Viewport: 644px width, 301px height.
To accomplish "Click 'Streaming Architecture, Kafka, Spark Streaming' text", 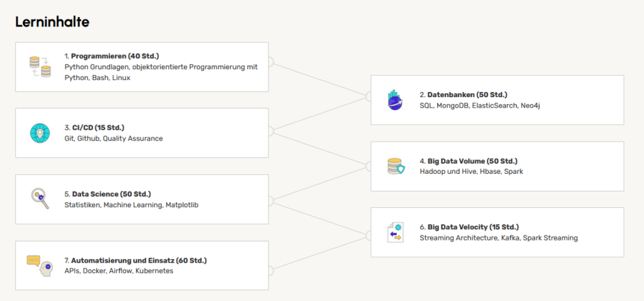I will [x=499, y=237].
